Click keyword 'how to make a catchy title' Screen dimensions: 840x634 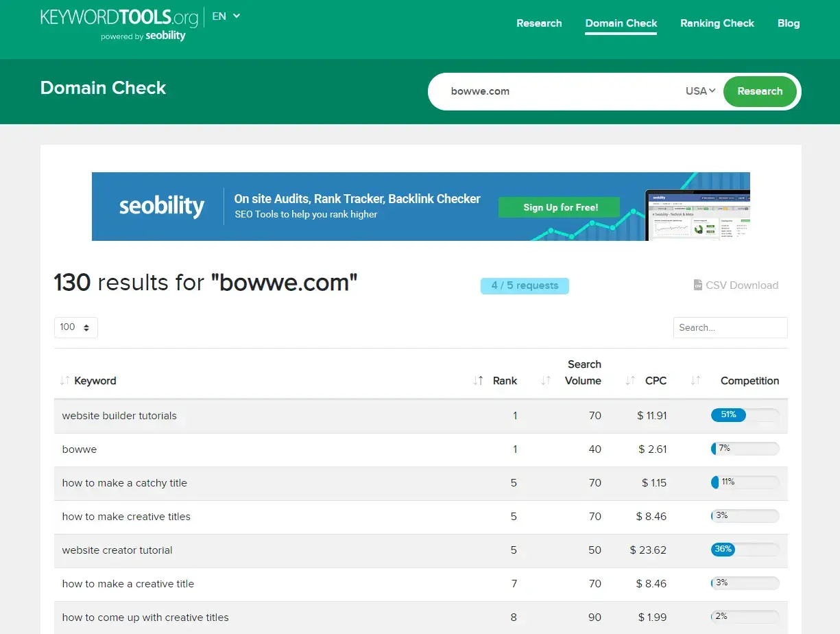point(124,483)
